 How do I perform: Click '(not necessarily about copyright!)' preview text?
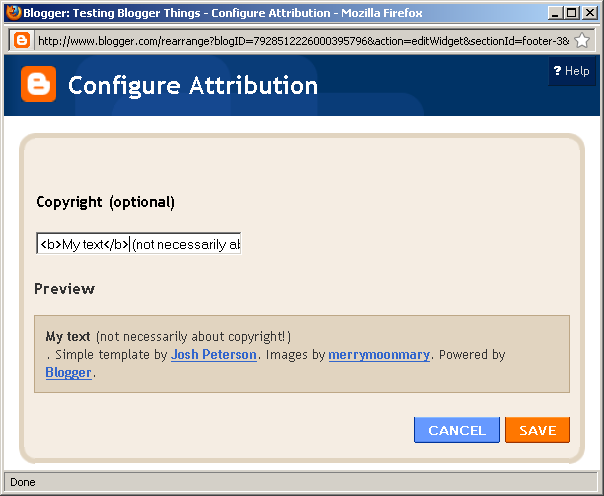click(193, 337)
